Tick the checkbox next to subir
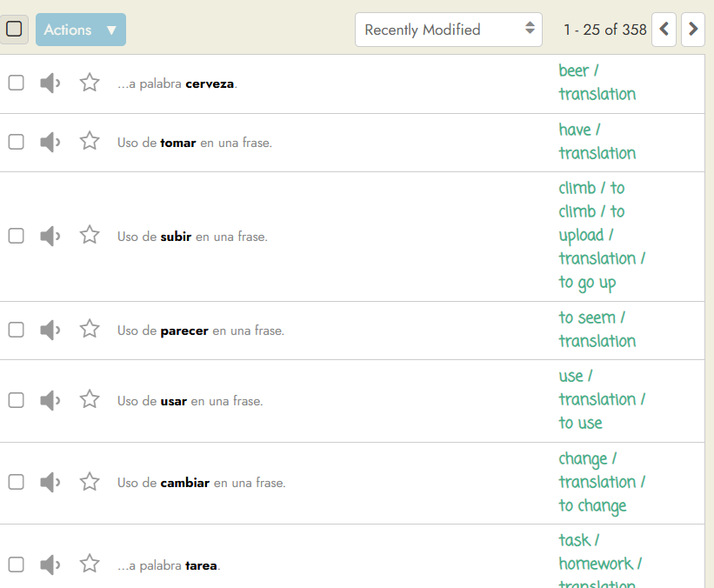 (x=16, y=236)
